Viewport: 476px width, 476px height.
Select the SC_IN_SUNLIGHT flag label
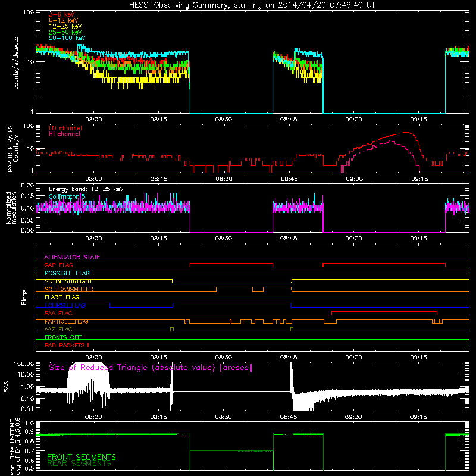point(68,281)
